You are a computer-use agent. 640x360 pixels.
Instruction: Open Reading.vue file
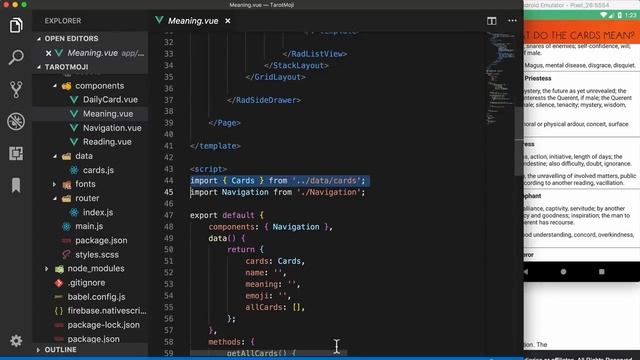107,142
